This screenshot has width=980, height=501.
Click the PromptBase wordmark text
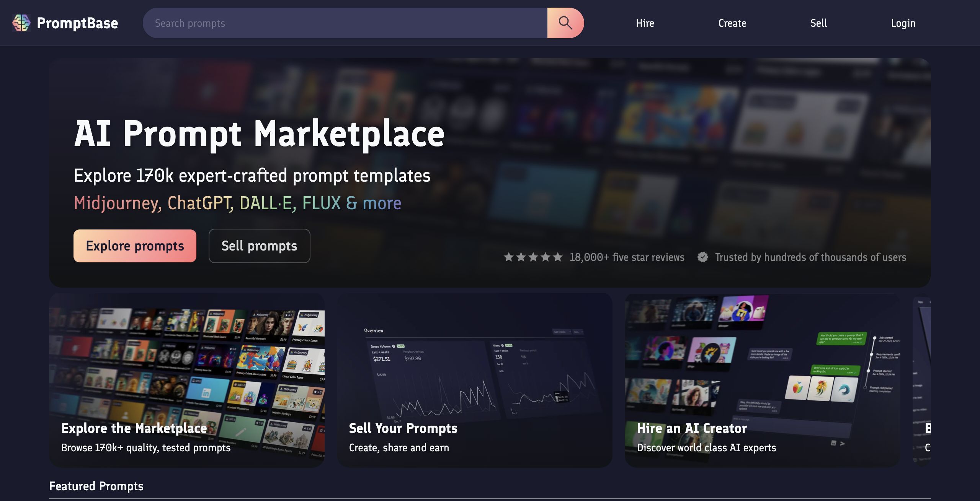coord(77,23)
